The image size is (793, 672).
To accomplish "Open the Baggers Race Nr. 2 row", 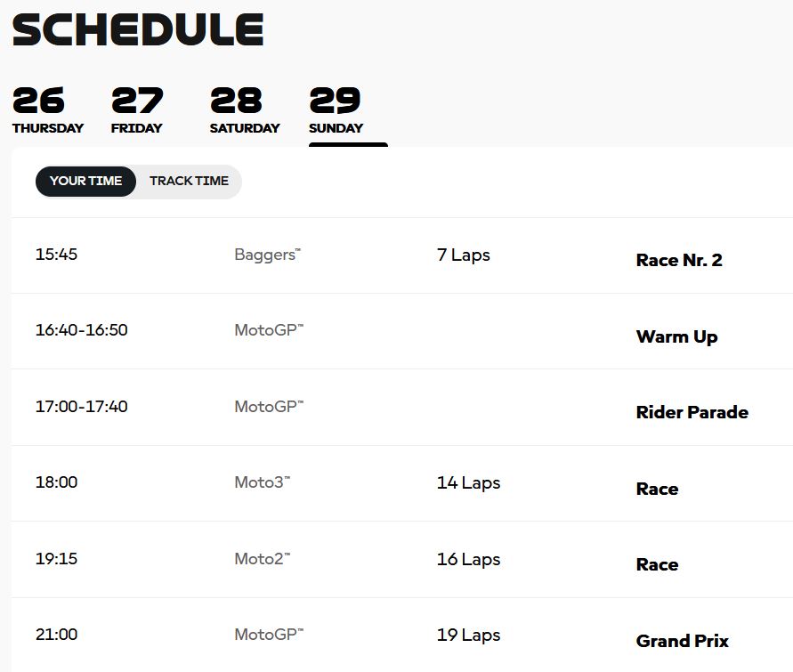I will pyautogui.click(x=402, y=255).
